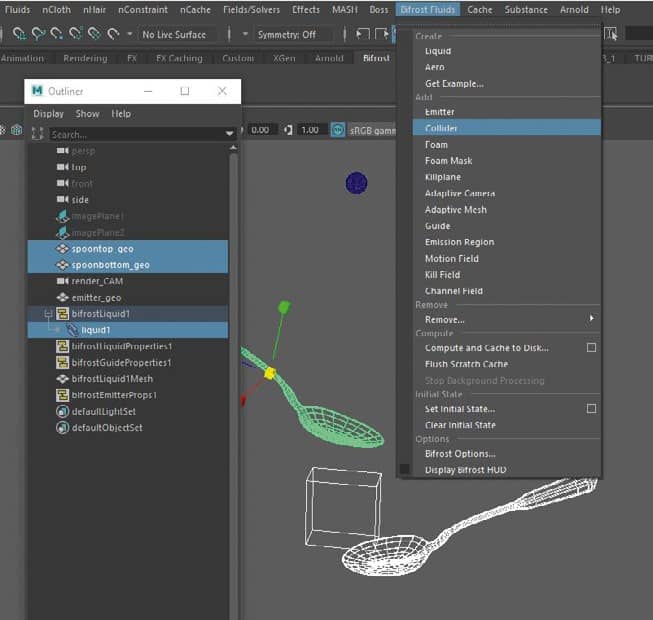Screen dimensions: 653x620
Task: Click the top camera icon in Outliner
Action: click(62, 167)
